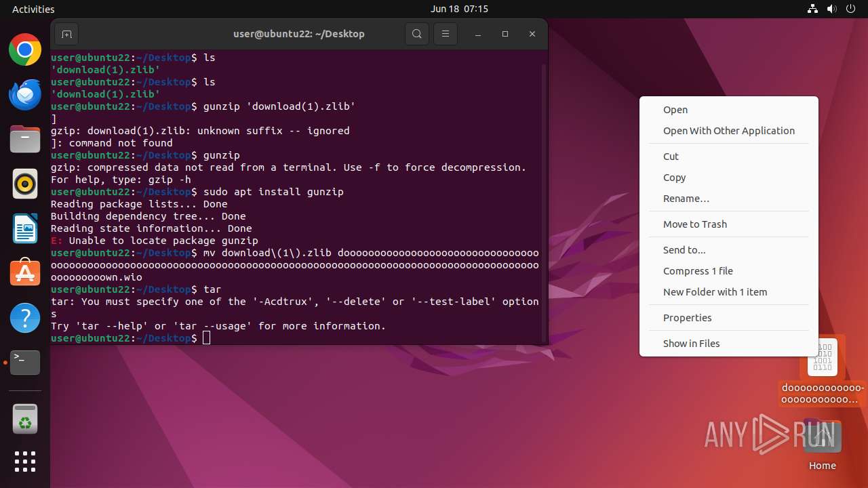Click 'Reading package lists... Done' line
Screen dimensions: 868x488
point(139,204)
